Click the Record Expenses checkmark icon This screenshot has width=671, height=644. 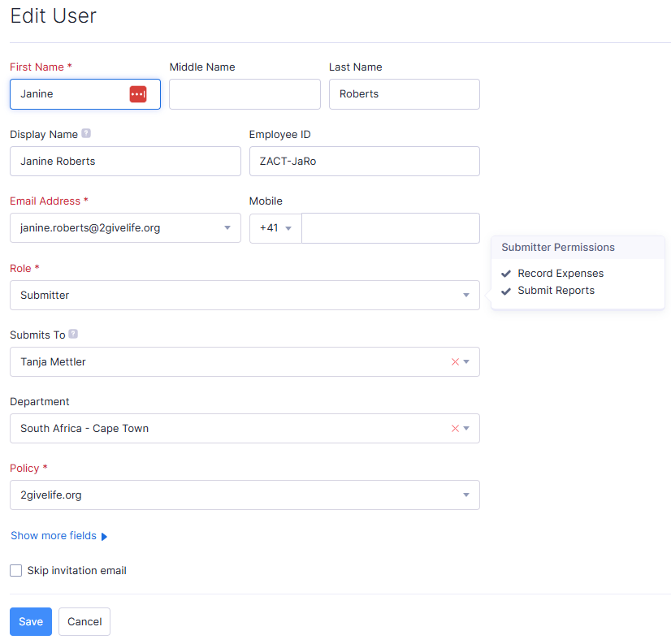506,274
